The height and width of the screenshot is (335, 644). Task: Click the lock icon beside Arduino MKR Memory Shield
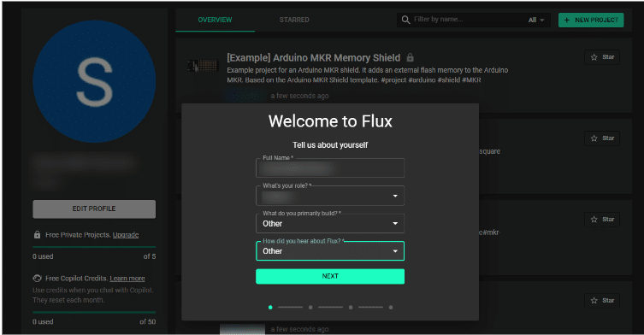(x=411, y=57)
